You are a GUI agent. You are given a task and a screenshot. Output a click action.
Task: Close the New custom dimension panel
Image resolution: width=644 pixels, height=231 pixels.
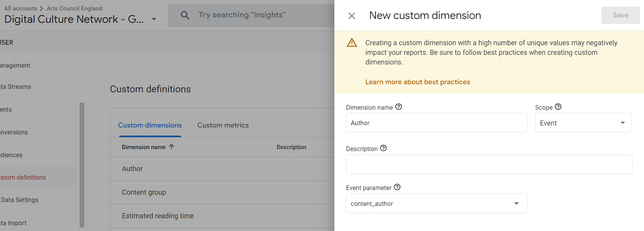click(351, 16)
